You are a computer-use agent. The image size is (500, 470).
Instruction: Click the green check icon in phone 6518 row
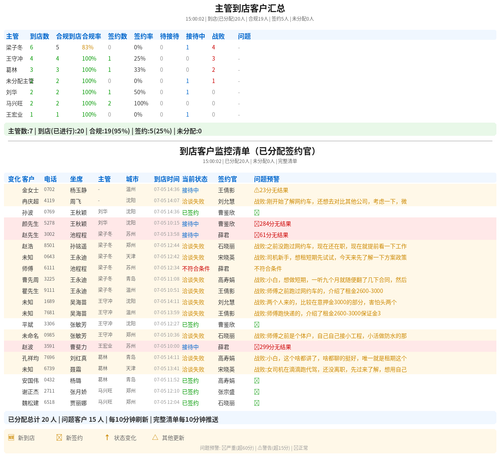tap(257, 403)
